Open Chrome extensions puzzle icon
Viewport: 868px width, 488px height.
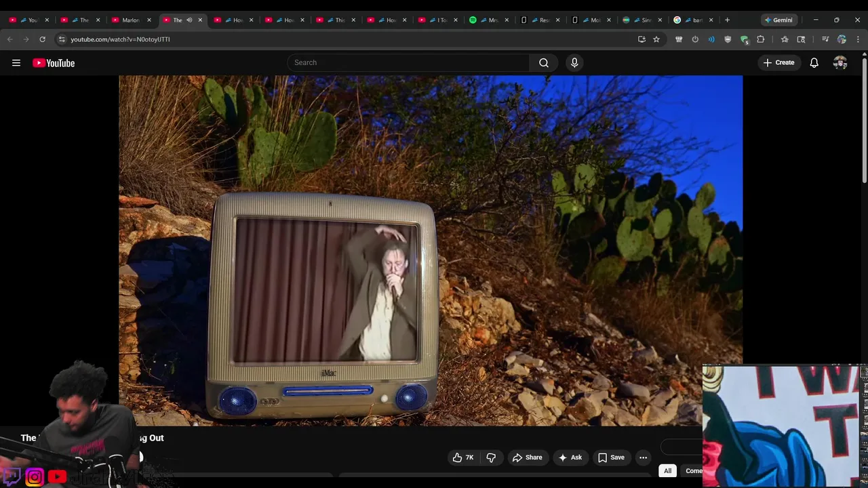pos(760,39)
